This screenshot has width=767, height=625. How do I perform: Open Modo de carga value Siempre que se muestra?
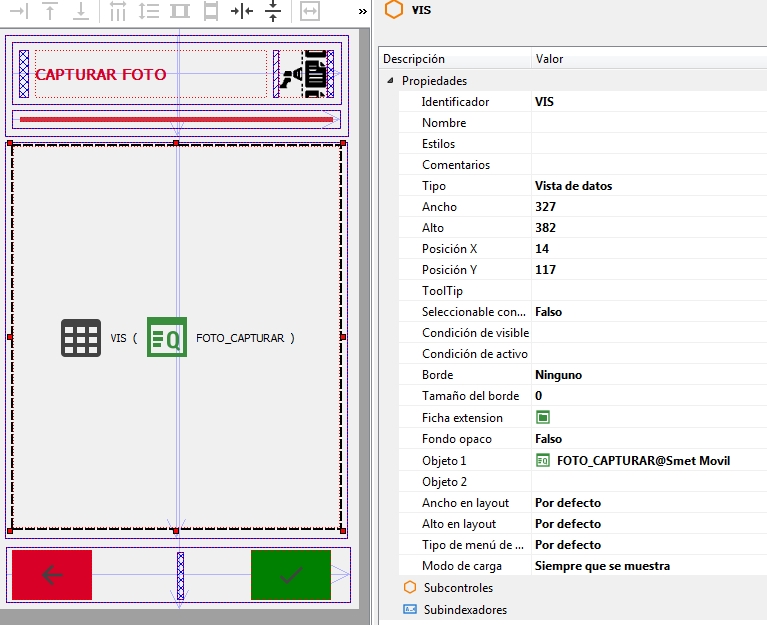[x=649, y=566]
